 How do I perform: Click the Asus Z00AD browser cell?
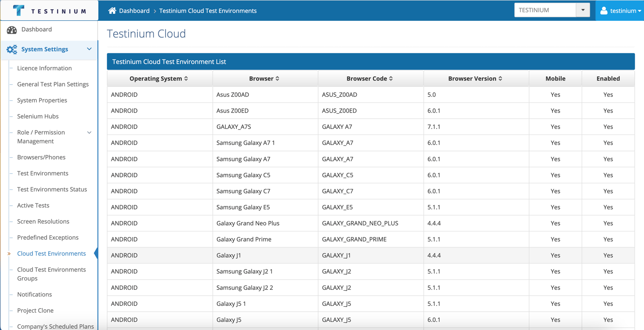pos(265,95)
